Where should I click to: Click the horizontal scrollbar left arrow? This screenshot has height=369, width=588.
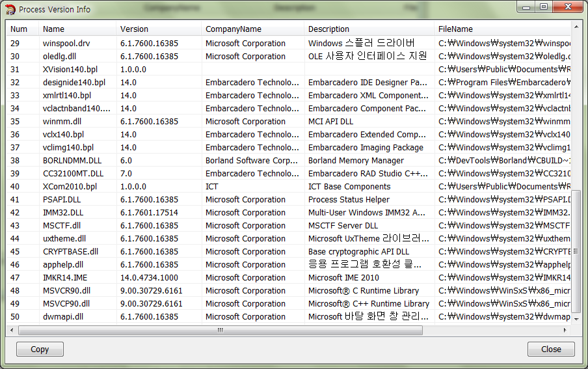coord(12,331)
